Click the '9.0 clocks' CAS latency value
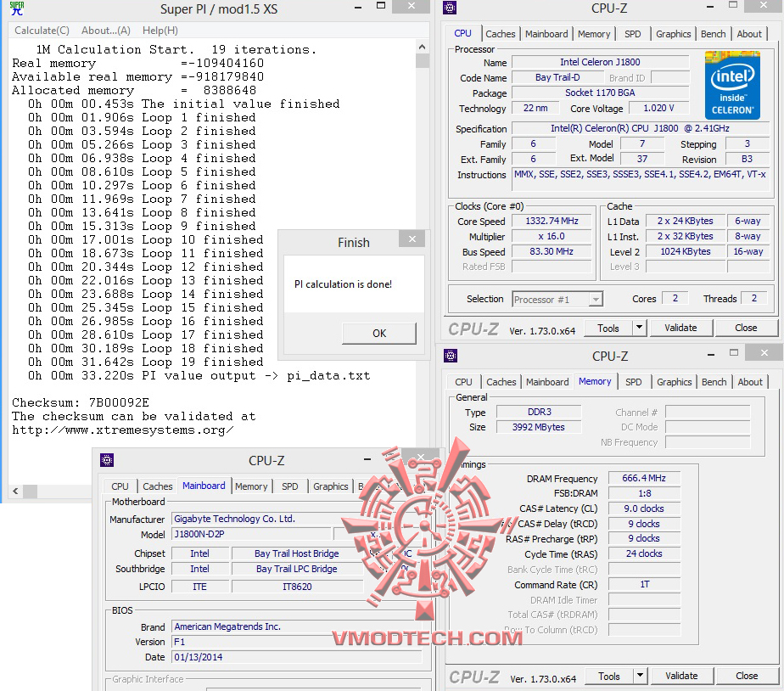Viewport: 784px width, 691px height. pyautogui.click(x=644, y=508)
